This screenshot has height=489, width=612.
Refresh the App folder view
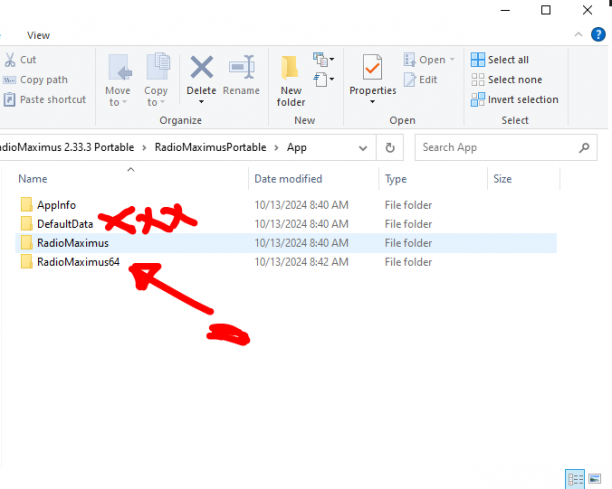pos(390,148)
